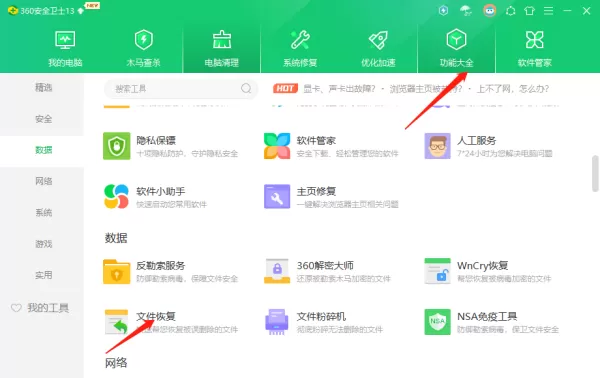This screenshot has height=378, width=600.
Task: Open 主页修复 wrench tool icon
Action: point(277,196)
